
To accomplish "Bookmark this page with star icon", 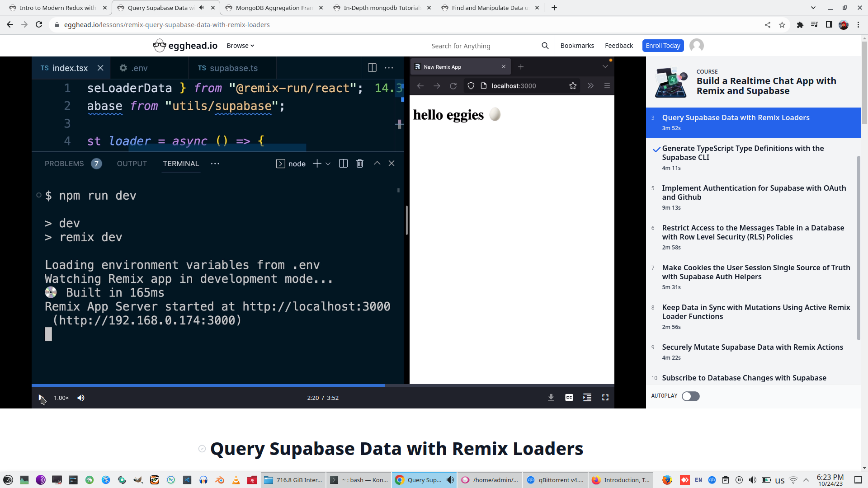I will coord(782,25).
